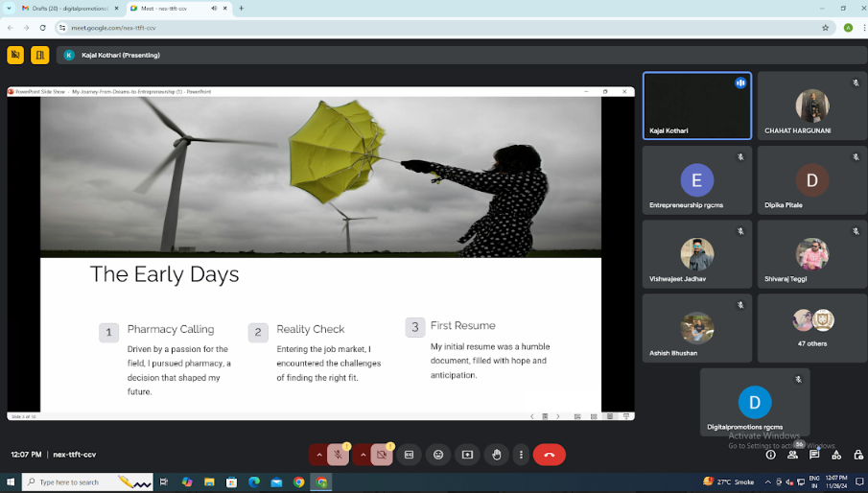Expand the audio settings arrow

317,455
